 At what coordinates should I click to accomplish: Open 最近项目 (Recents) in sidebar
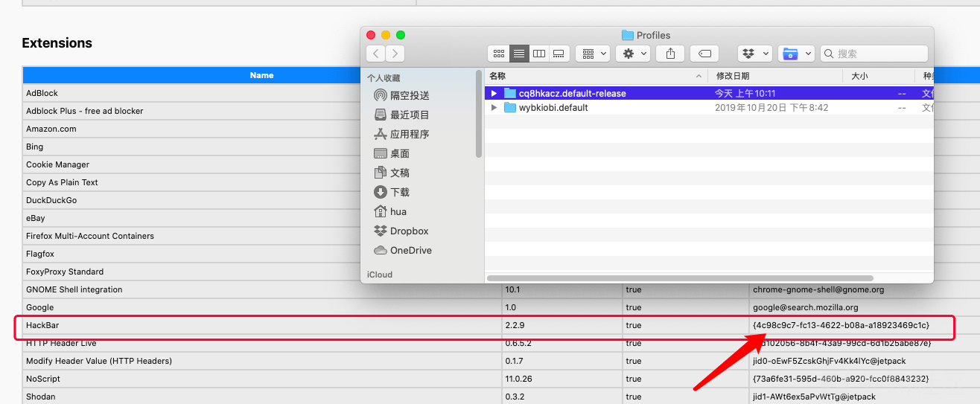(x=410, y=115)
